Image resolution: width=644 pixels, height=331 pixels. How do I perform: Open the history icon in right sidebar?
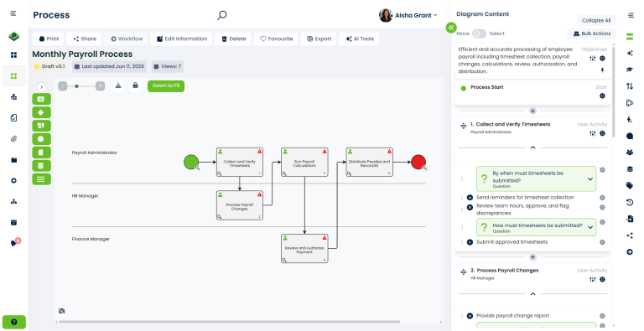click(630, 202)
